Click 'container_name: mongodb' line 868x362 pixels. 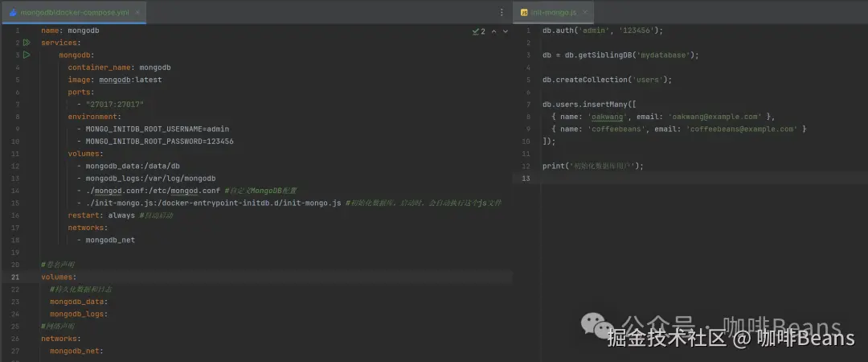pyautogui.click(x=119, y=68)
